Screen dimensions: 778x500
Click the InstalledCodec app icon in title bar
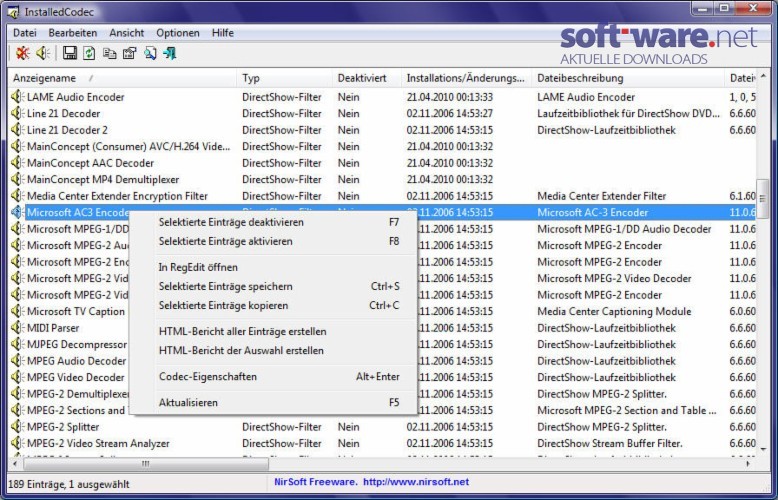pyautogui.click(x=13, y=11)
